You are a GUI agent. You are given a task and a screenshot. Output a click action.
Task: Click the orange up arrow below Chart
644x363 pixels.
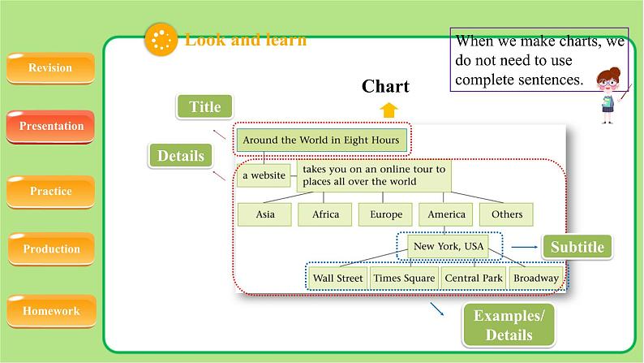(389, 110)
